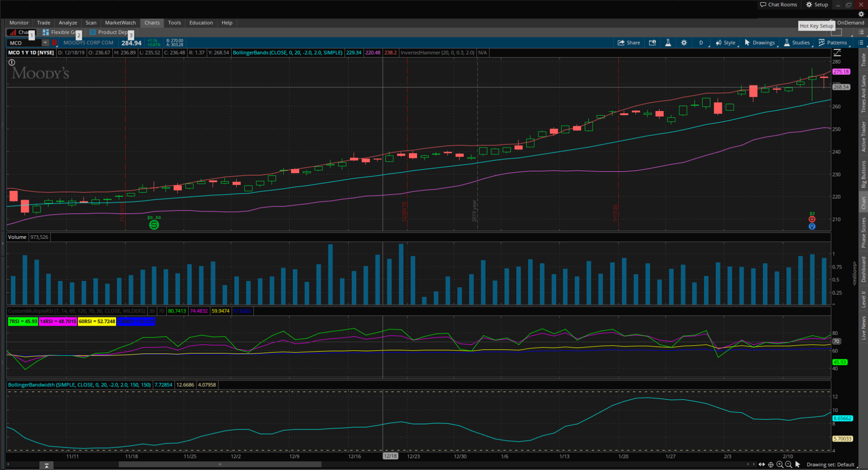Viewport: 868px width, 470px height.
Task: Open the Active Trader side tab
Action: [863, 136]
